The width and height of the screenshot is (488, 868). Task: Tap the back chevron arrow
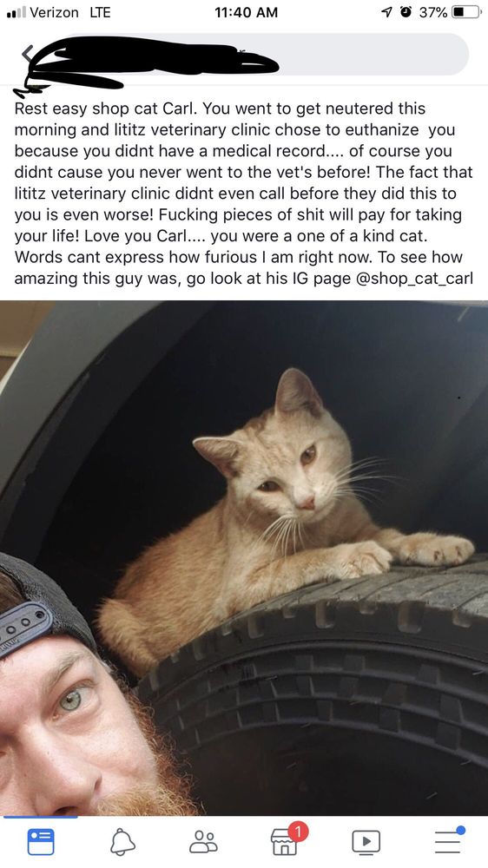pos(27,53)
